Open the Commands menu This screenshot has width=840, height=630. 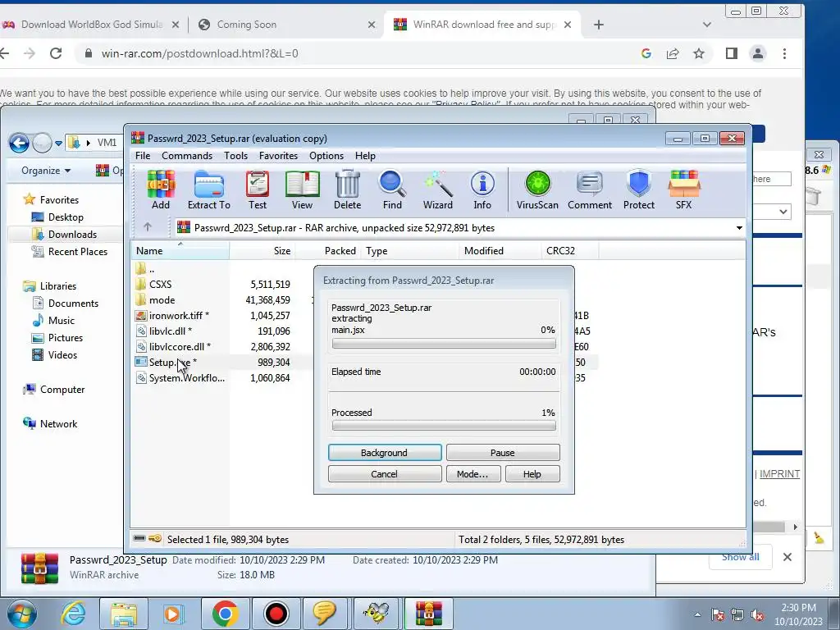pyautogui.click(x=187, y=156)
